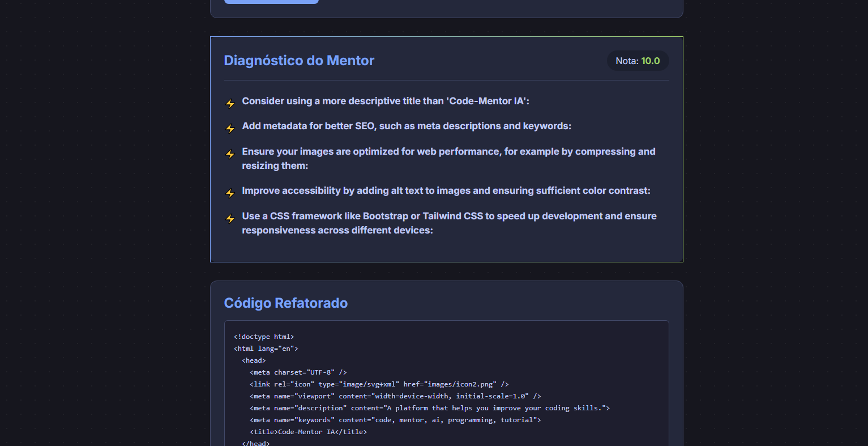Click the doctype html line in the code
The height and width of the screenshot is (446, 868).
coord(264,337)
